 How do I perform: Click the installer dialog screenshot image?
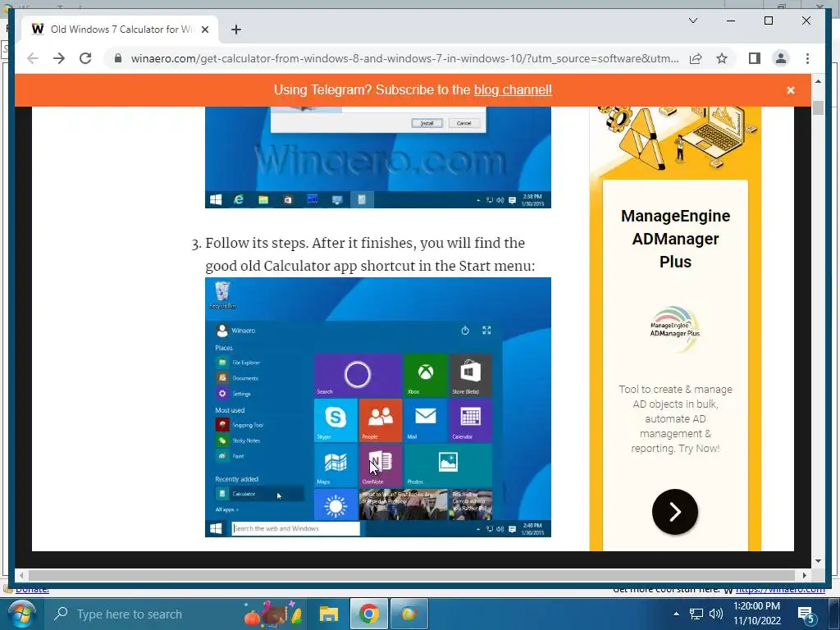(377, 157)
